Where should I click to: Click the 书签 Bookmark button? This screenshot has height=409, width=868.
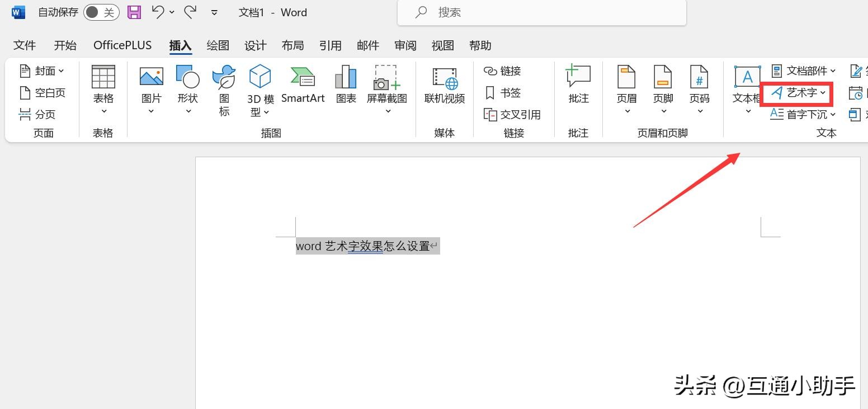503,93
